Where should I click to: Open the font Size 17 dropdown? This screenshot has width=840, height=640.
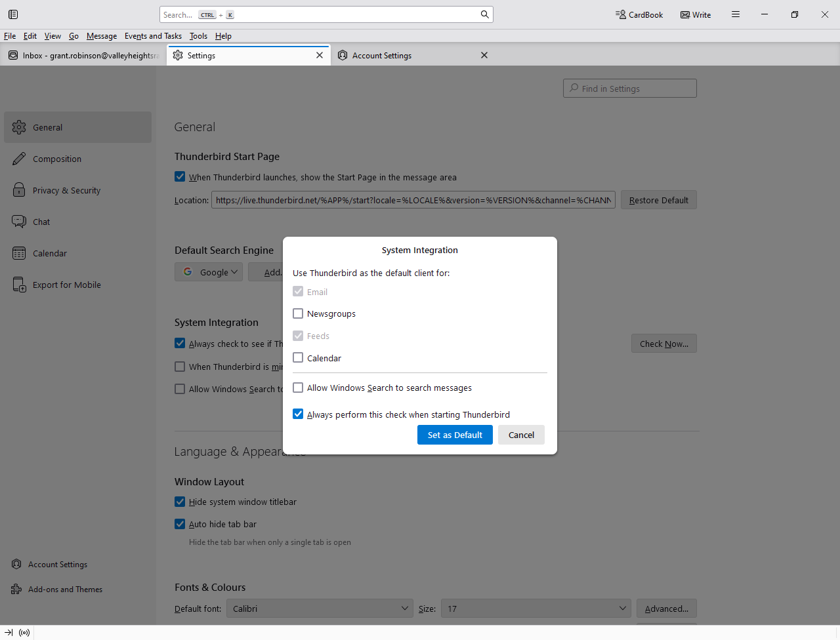click(536, 609)
